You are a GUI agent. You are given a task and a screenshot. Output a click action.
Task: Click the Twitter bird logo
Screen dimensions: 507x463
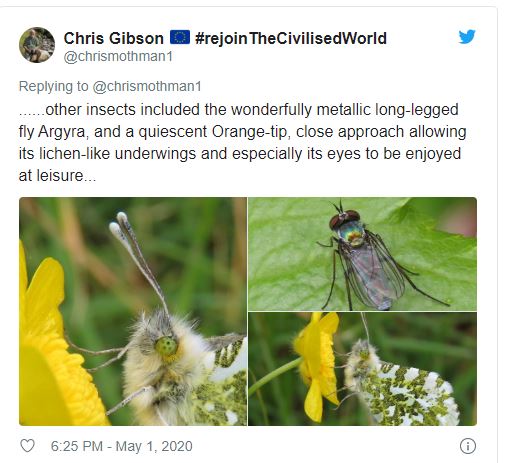[x=467, y=36]
